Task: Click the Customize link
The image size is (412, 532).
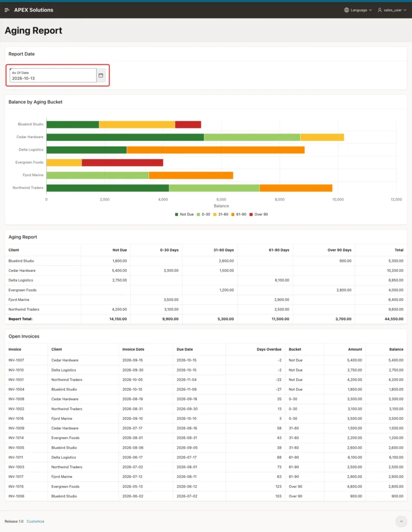Action: point(35,521)
